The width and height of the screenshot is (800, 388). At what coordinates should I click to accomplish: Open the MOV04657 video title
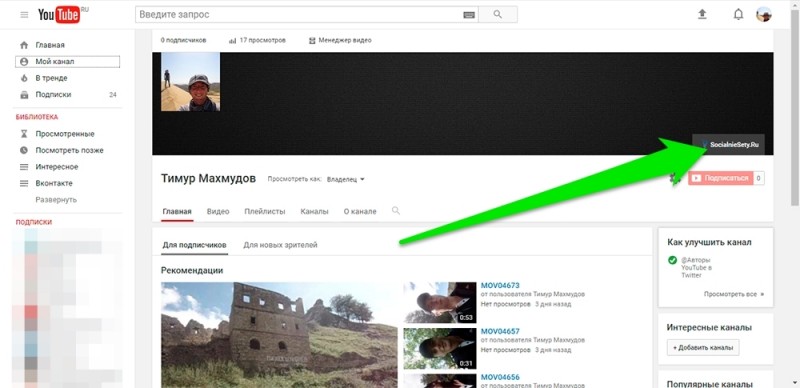pos(500,331)
